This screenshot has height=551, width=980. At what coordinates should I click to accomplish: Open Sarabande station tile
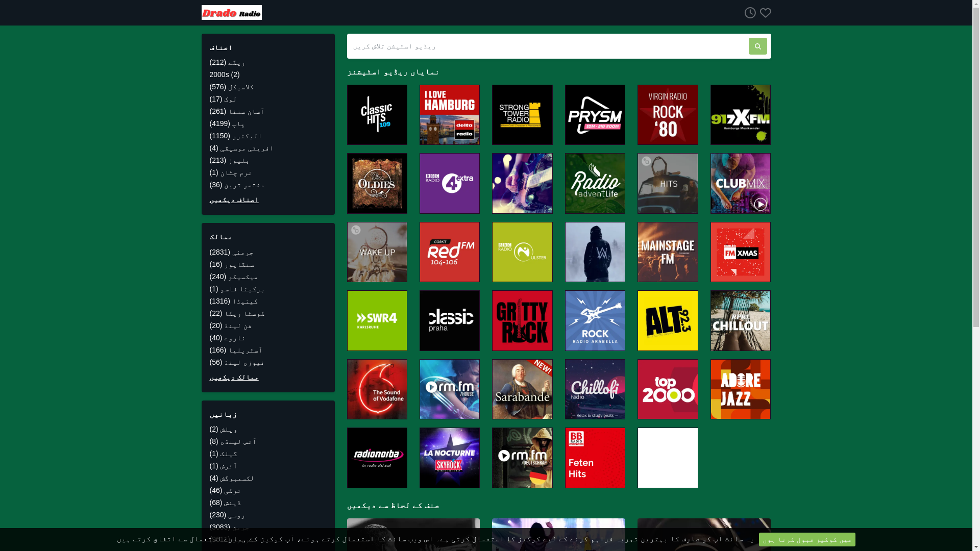522,389
